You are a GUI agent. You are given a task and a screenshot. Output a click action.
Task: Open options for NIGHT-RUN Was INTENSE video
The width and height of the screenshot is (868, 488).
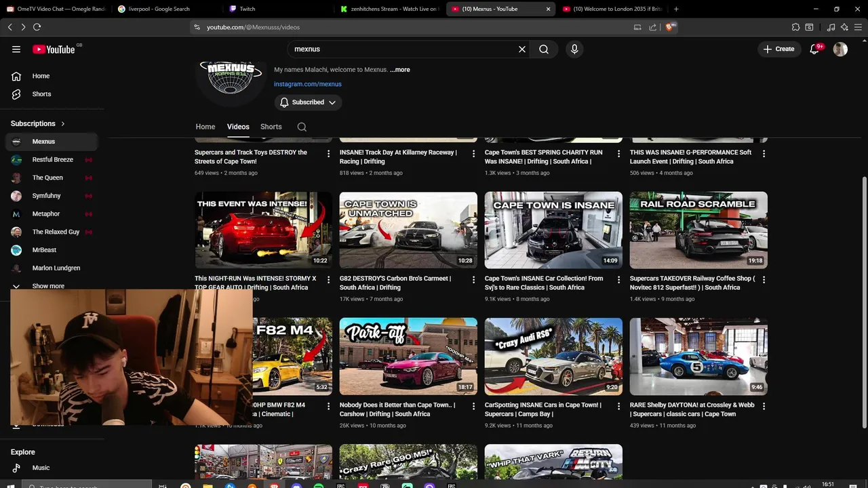tap(328, 280)
